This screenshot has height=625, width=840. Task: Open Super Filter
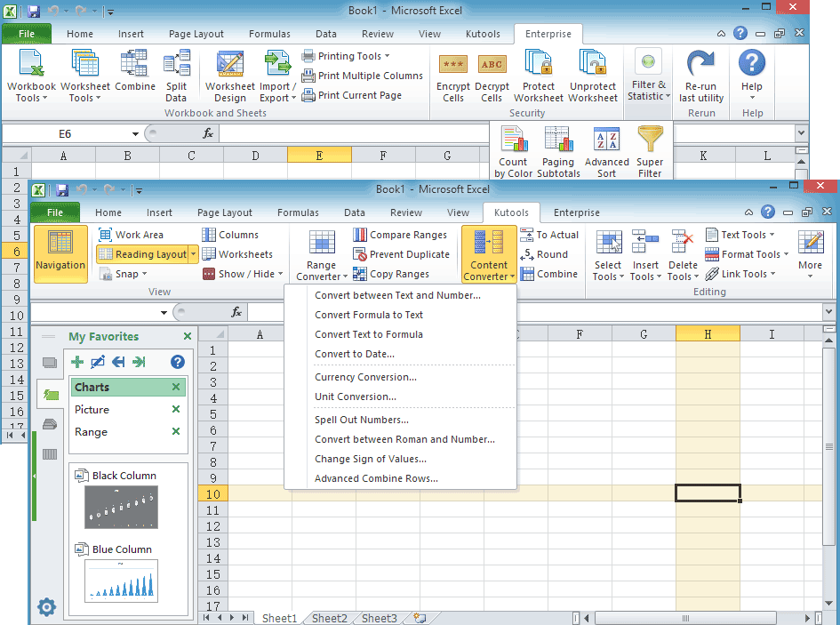click(x=650, y=152)
